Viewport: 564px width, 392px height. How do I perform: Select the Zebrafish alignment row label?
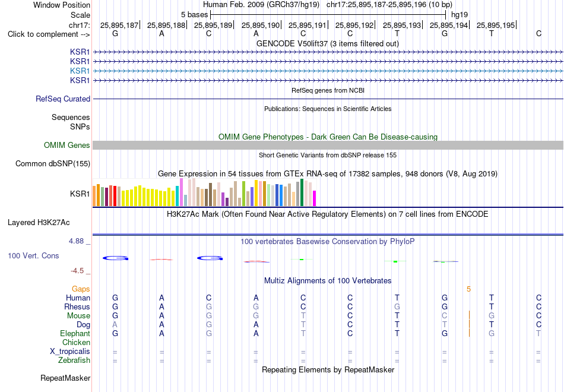[74, 361]
